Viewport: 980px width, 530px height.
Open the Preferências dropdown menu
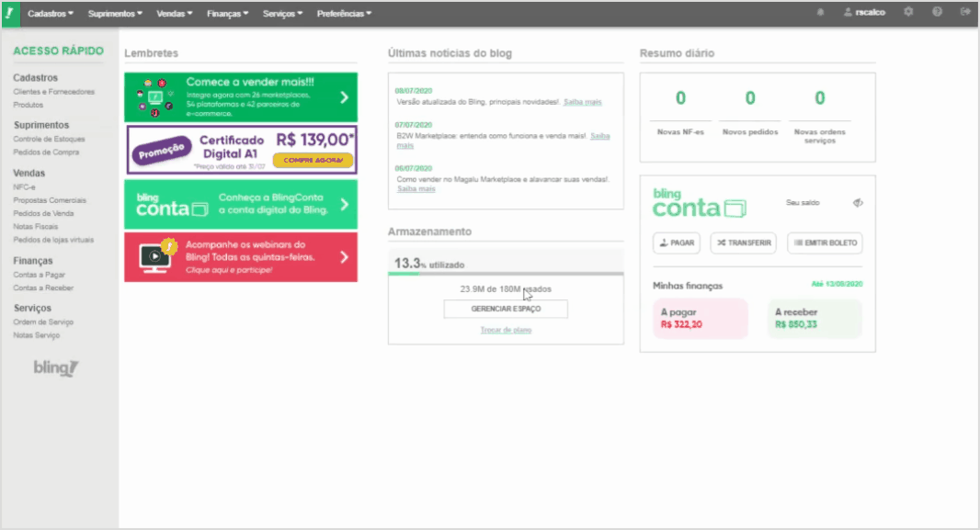[x=345, y=13]
